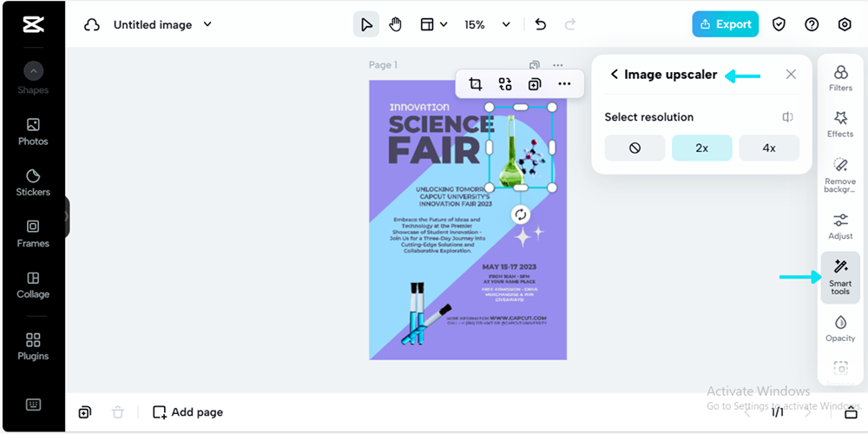The height and width of the screenshot is (434, 868).
Task: Open the Filters tab
Action: [840, 77]
